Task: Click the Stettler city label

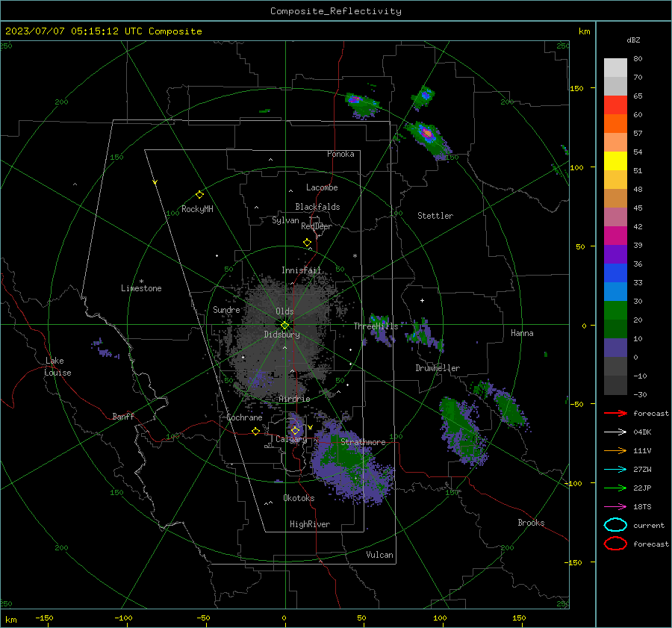Action: 435,216
